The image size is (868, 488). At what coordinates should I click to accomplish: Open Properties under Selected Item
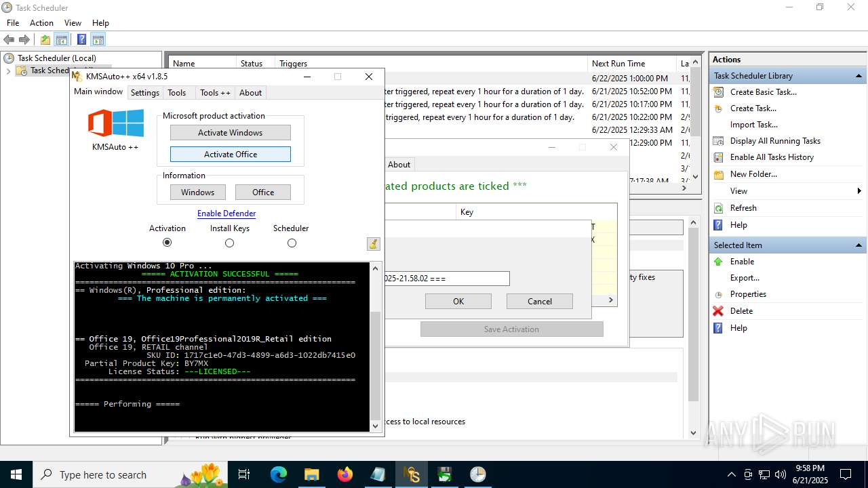(748, 294)
